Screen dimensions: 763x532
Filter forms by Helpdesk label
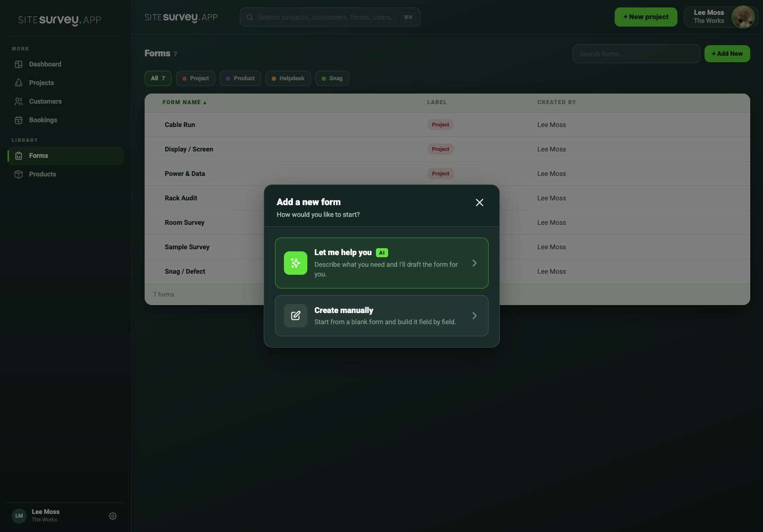point(288,78)
